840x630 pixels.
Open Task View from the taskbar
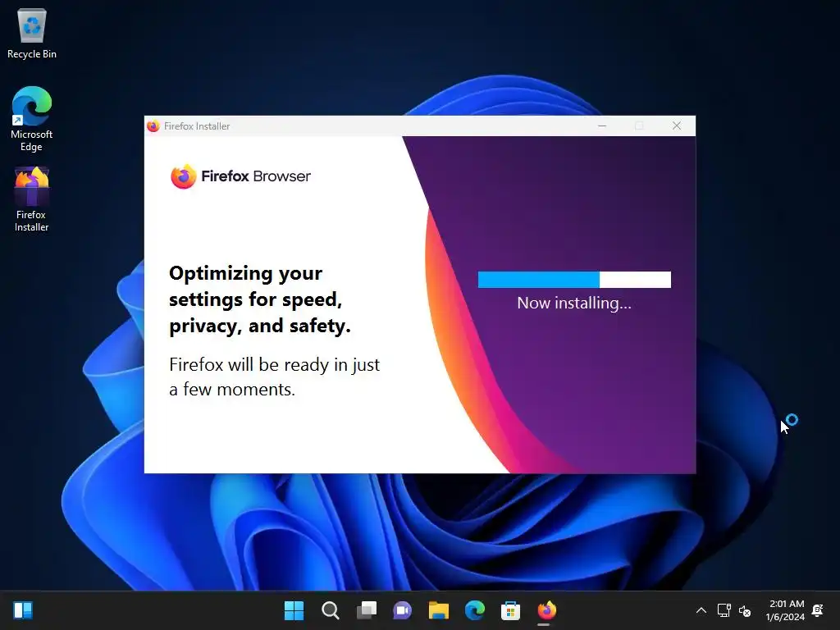367,610
